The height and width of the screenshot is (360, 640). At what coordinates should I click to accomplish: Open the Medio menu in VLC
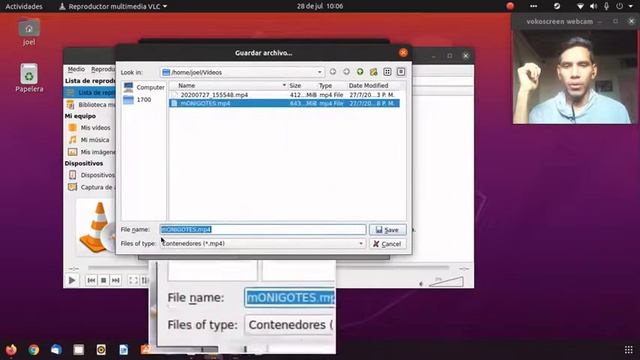(x=76, y=69)
